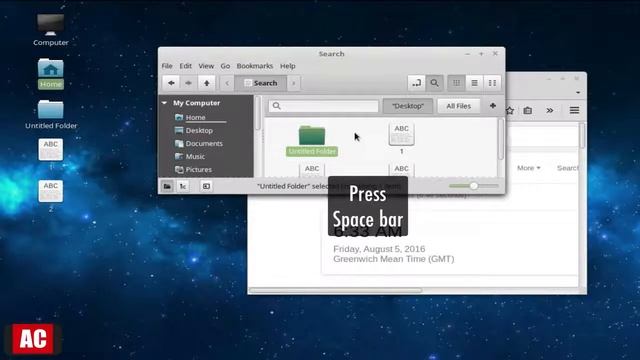Viewport: 640px width, 360px height.
Task: Switch to compact view
Action: [x=492, y=83]
